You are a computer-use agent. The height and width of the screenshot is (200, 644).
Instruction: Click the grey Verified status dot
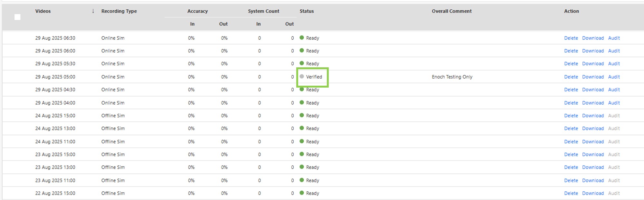click(x=302, y=77)
